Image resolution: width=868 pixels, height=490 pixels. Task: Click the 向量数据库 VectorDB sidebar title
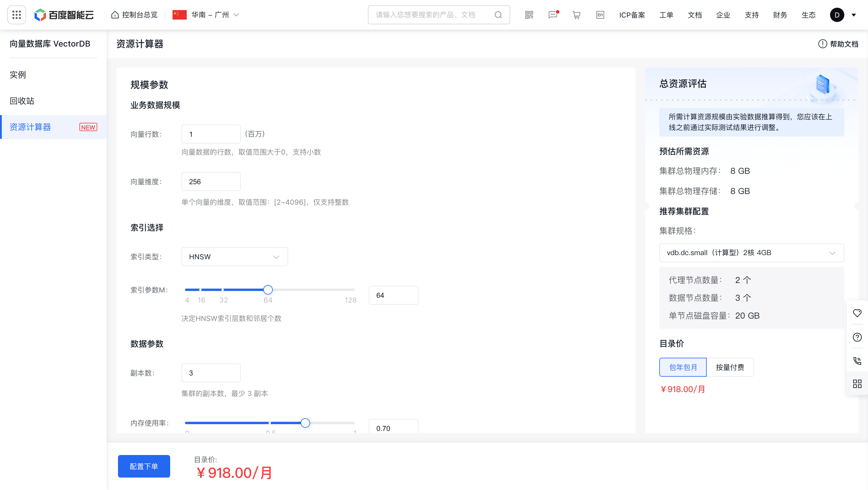[50, 44]
